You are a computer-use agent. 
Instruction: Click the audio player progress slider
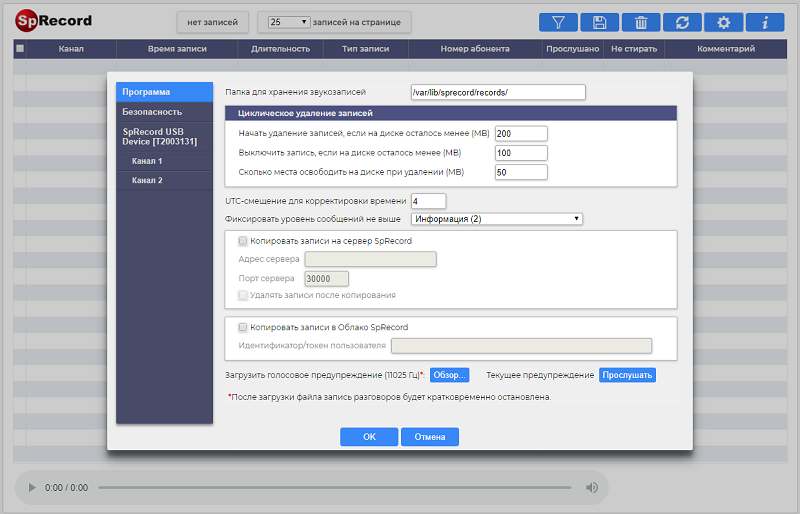point(335,487)
